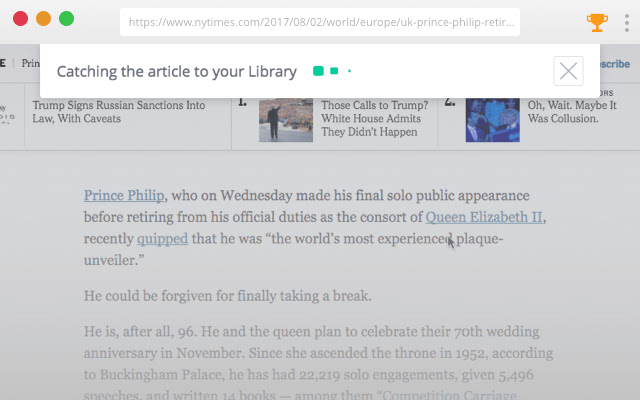Open the Queen Elizabeth II link
The width and height of the screenshot is (640, 400).
(484, 217)
